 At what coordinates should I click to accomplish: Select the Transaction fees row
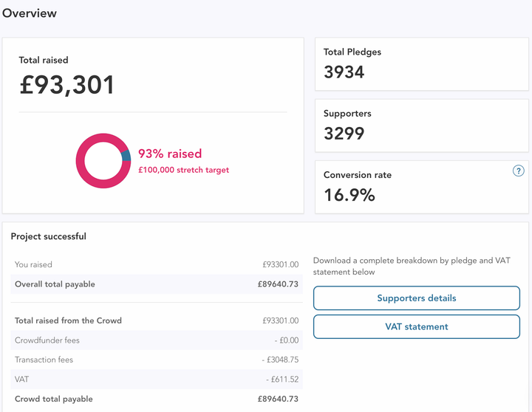pos(157,360)
